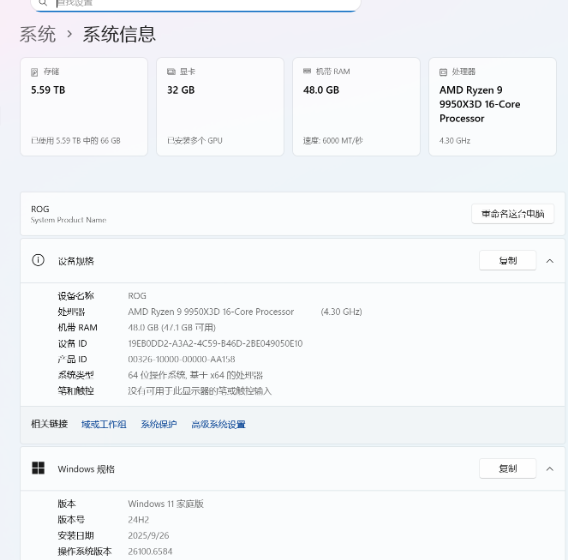Click the version number 24H2
The image size is (568, 560).
click(138, 520)
